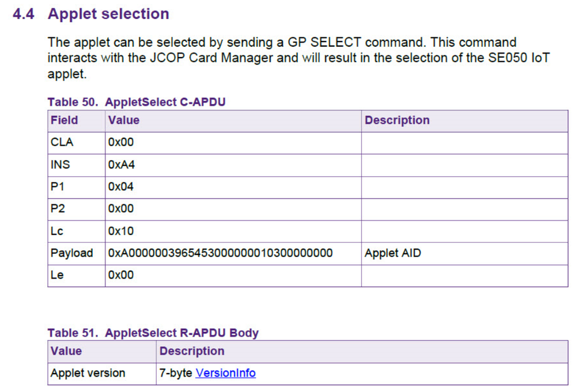Click the CLA field cell

(x=62, y=142)
